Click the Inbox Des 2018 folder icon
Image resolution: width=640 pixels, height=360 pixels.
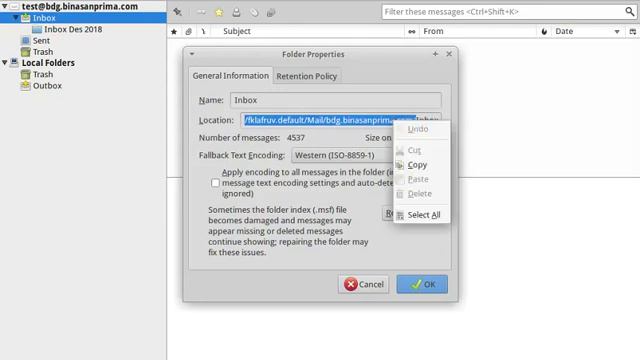(37, 29)
